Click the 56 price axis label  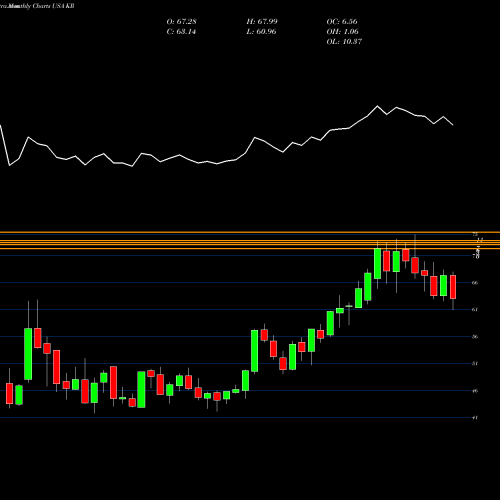(475, 337)
